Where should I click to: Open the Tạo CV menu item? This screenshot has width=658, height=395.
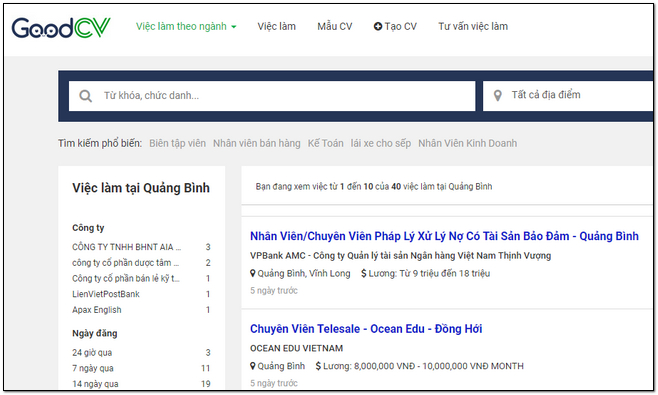click(x=395, y=26)
